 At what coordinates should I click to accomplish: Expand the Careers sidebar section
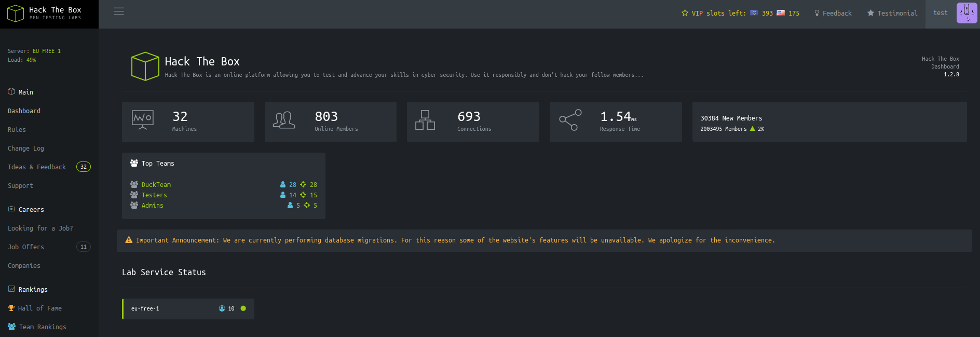(x=31, y=209)
